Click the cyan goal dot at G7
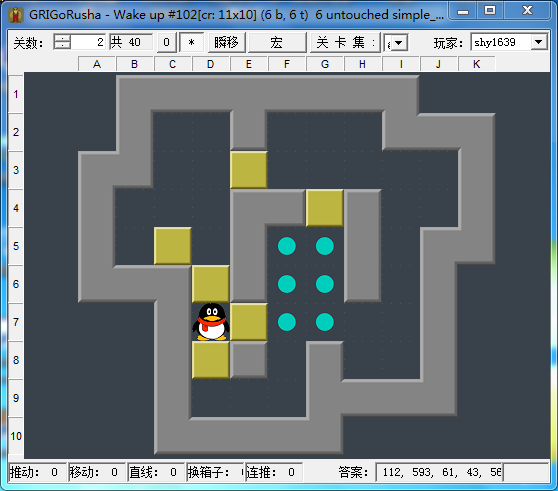This screenshot has height=491, width=558. pos(325,322)
